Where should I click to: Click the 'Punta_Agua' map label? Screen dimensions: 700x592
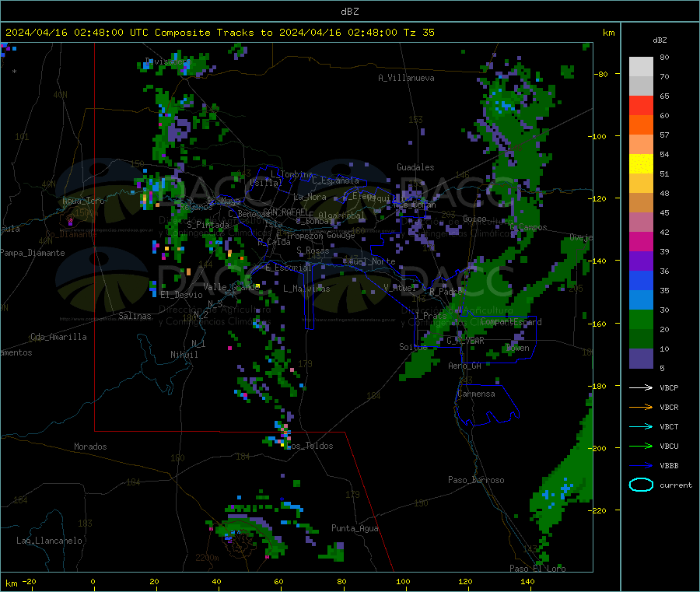point(355,529)
